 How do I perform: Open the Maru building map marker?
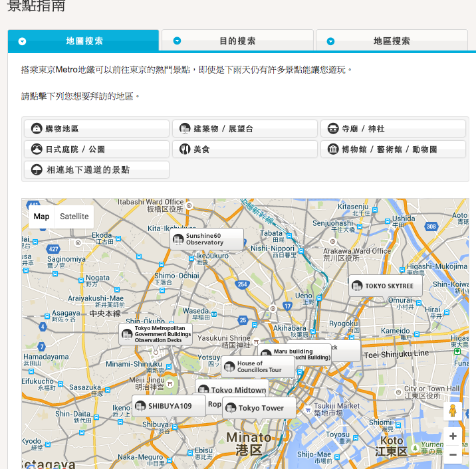point(295,351)
